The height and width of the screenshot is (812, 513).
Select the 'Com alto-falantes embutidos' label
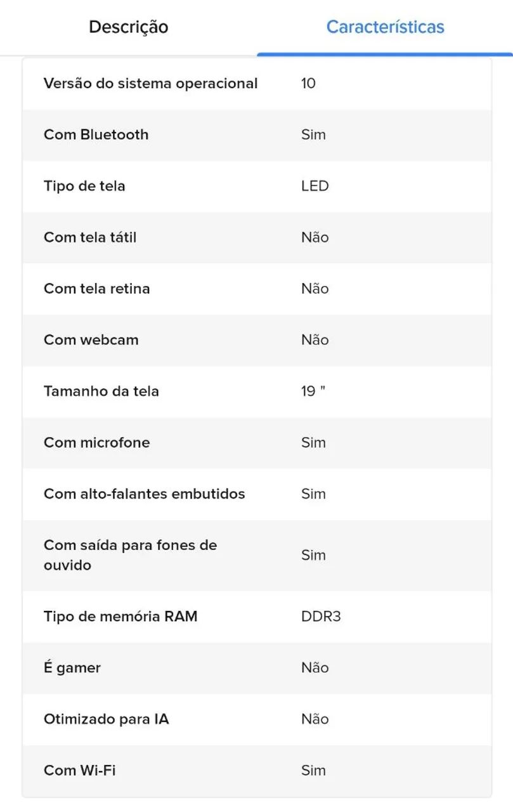click(x=144, y=494)
